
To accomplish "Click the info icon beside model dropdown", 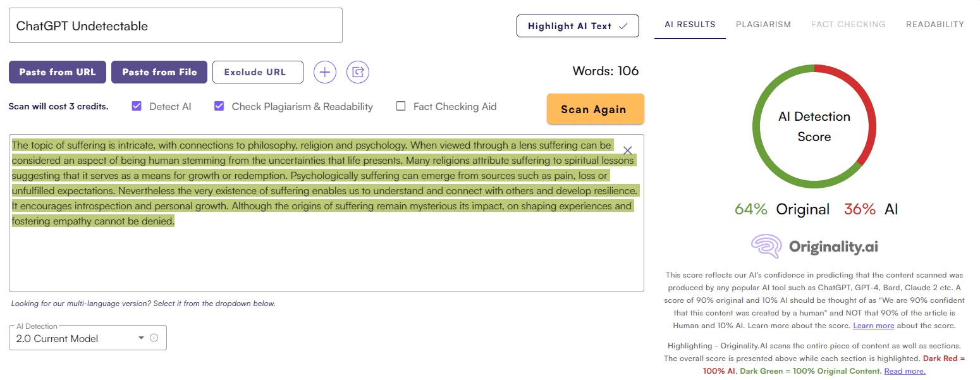I will [x=154, y=338].
